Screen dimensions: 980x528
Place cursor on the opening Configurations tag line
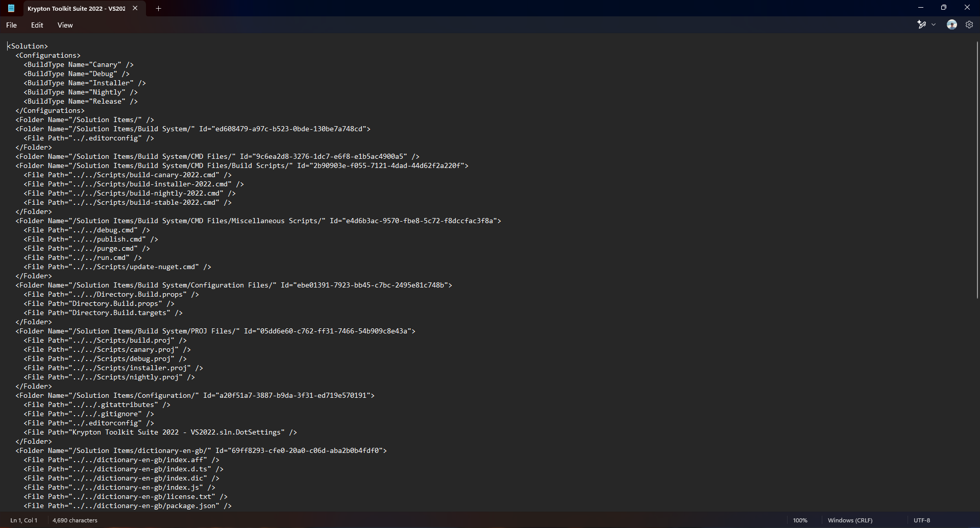[x=48, y=55]
